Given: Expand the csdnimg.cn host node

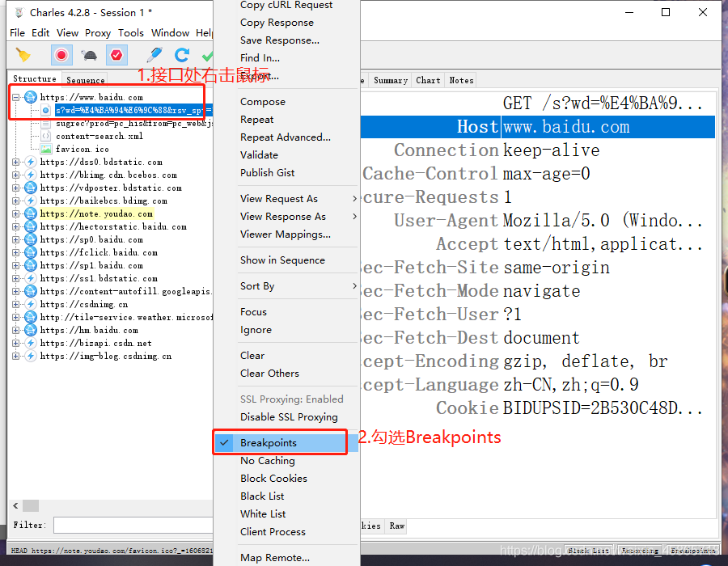Looking at the screenshot, I should [16, 304].
